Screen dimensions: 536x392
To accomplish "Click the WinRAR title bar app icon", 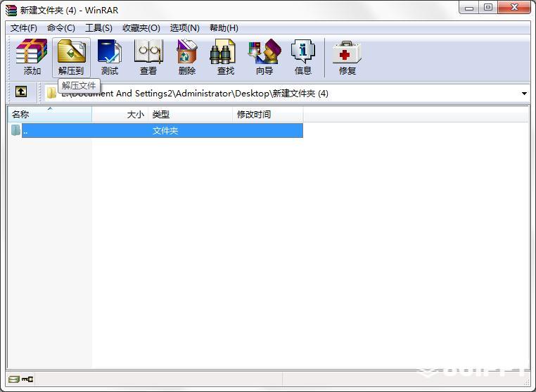I will tap(11, 11).
